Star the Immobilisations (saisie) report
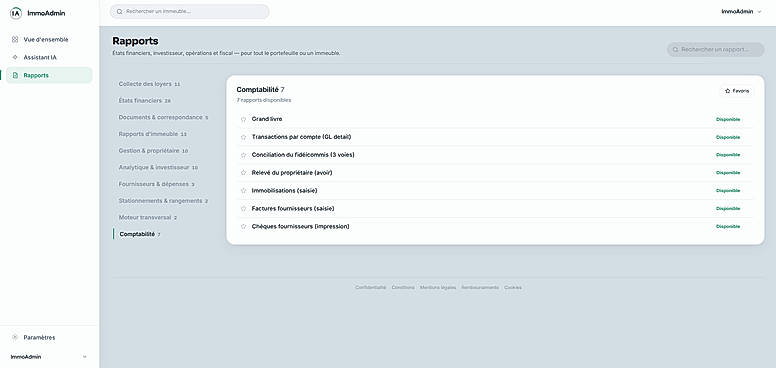 click(243, 190)
